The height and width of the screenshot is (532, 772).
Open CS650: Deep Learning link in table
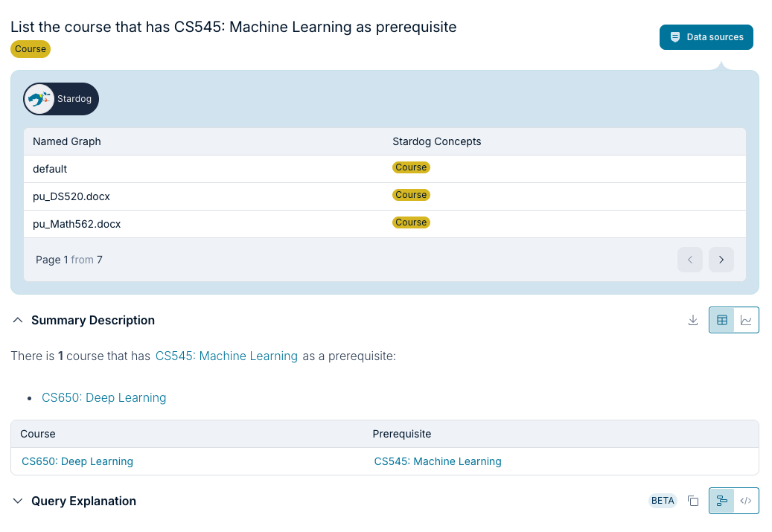pos(77,461)
